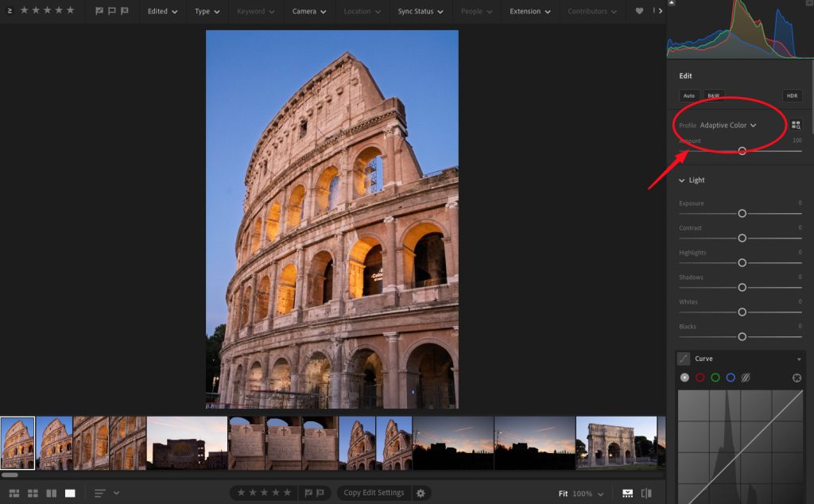814x504 pixels.
Task: Click the Exposure slider handle
Action: [742, 213]
